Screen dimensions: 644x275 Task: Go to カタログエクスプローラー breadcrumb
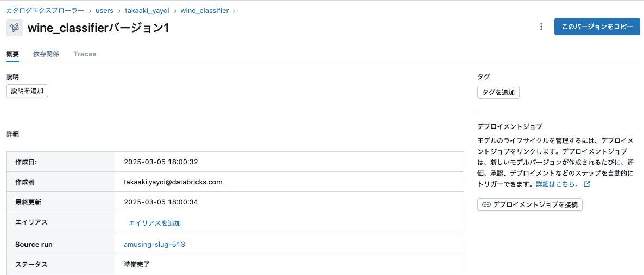point(45,10)
